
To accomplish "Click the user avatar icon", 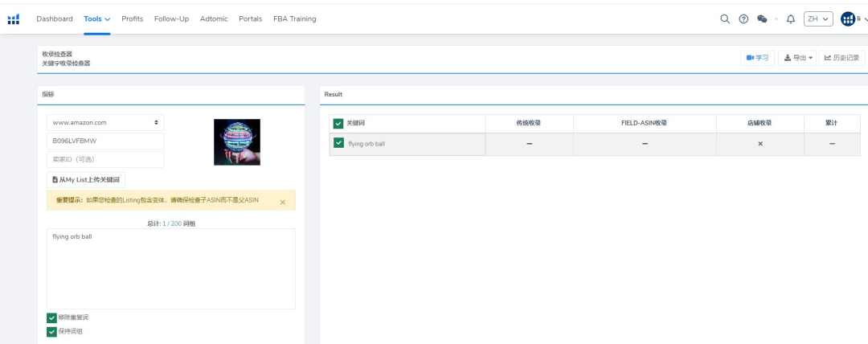I will (x=848, y=19).
